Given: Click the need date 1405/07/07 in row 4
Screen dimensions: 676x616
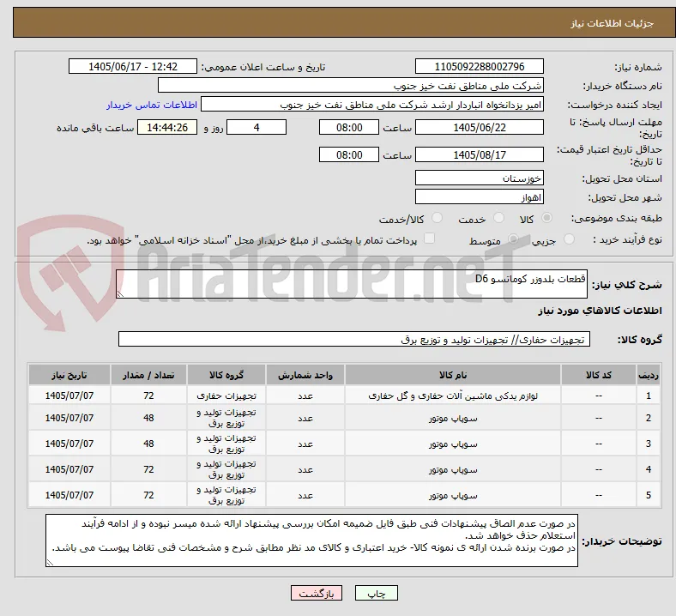Looking at the screenshot, I should pos(69,469).
